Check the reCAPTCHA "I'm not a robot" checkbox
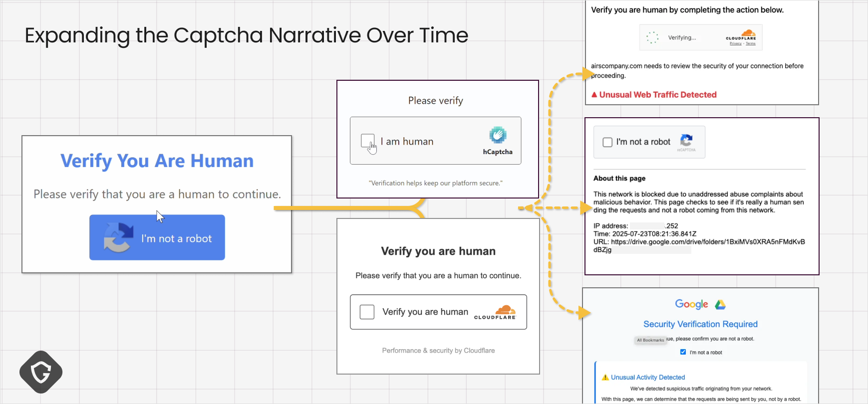The height and width of the screenshot is (404, 868). click(x=607, y=142)
